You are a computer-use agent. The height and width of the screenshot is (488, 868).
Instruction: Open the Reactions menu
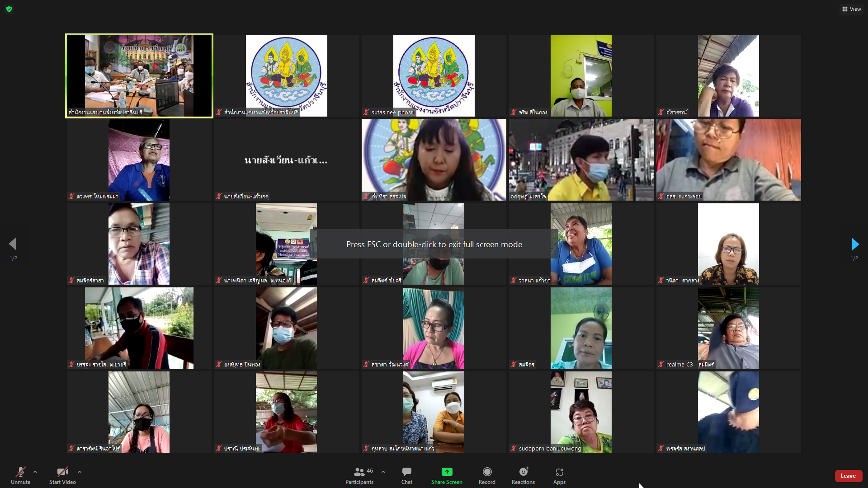pos(523,475)
